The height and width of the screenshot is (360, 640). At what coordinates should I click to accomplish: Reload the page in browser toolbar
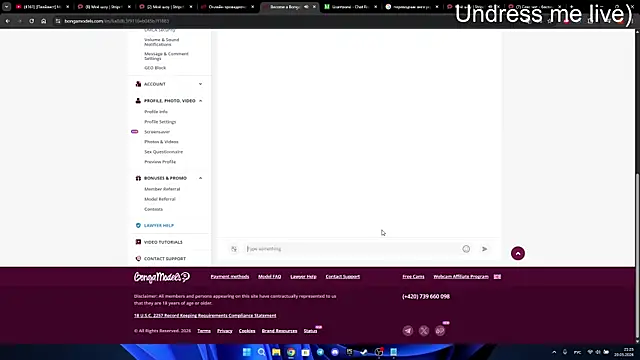[x=31, y=21]
